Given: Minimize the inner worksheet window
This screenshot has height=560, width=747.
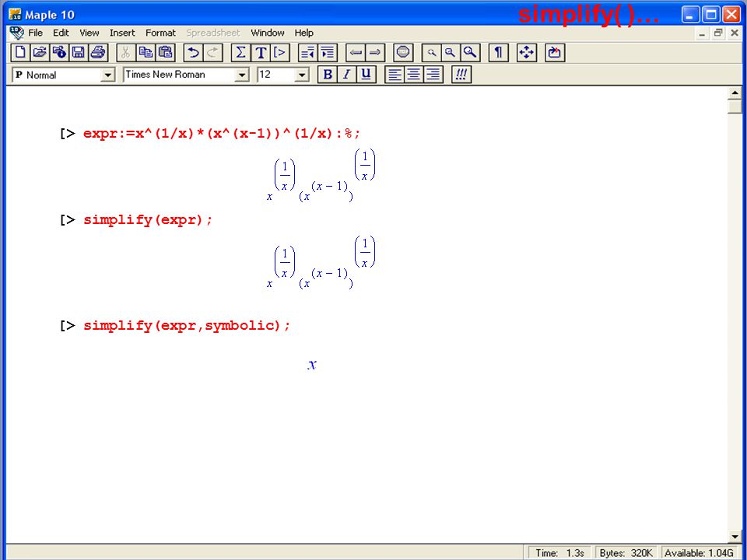Looking at the screenshot, I should click(x=702, y=33).
